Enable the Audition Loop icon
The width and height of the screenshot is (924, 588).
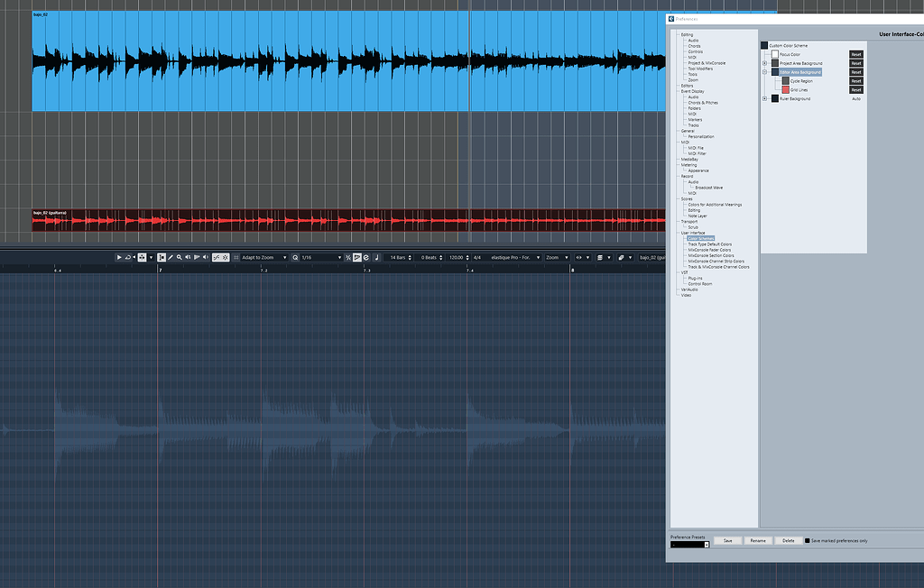click(x=128, y=257)
